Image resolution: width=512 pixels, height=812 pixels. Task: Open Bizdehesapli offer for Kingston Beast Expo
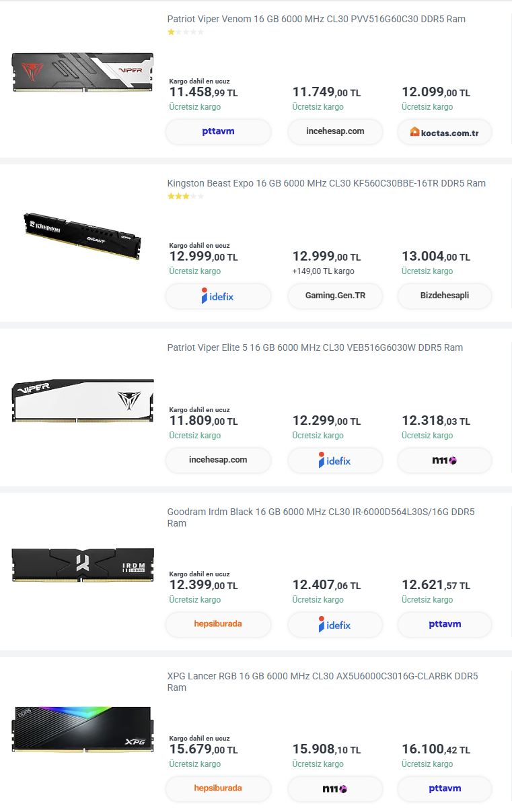[445, 296]
